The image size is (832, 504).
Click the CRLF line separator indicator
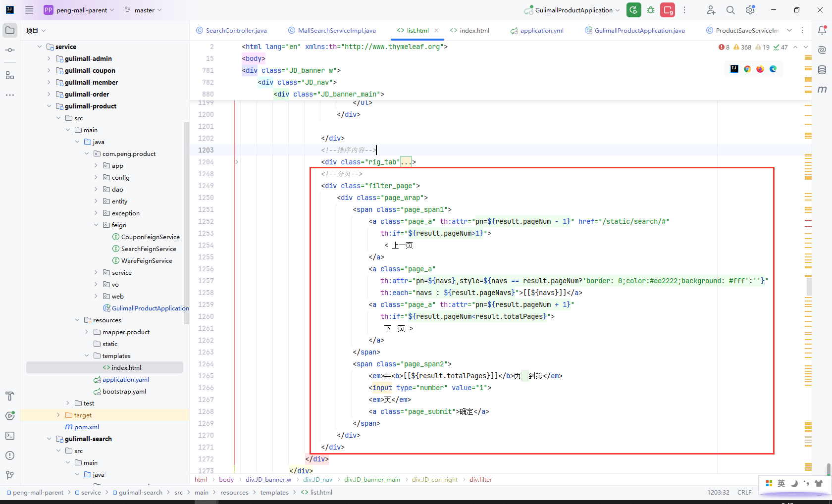click(744, 492)
